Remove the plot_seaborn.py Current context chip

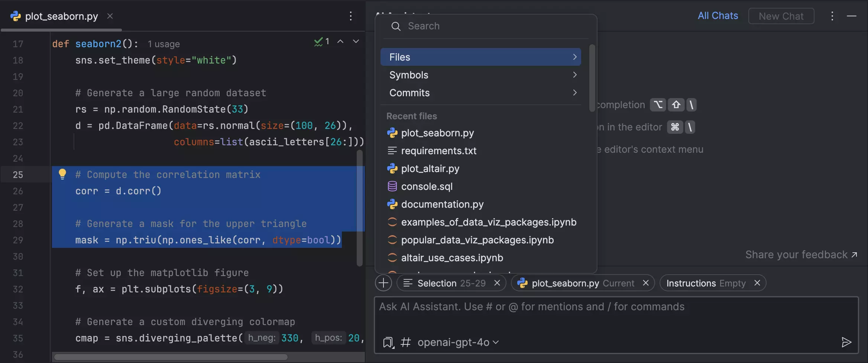pos(646,283)
